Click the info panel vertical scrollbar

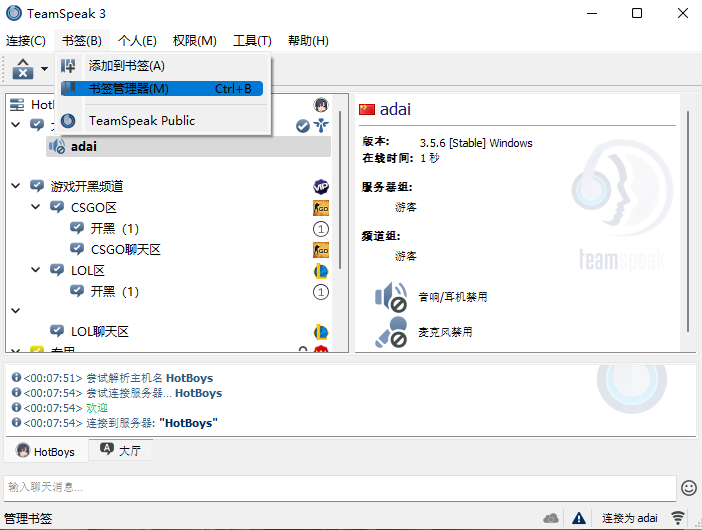coord(688,222)
